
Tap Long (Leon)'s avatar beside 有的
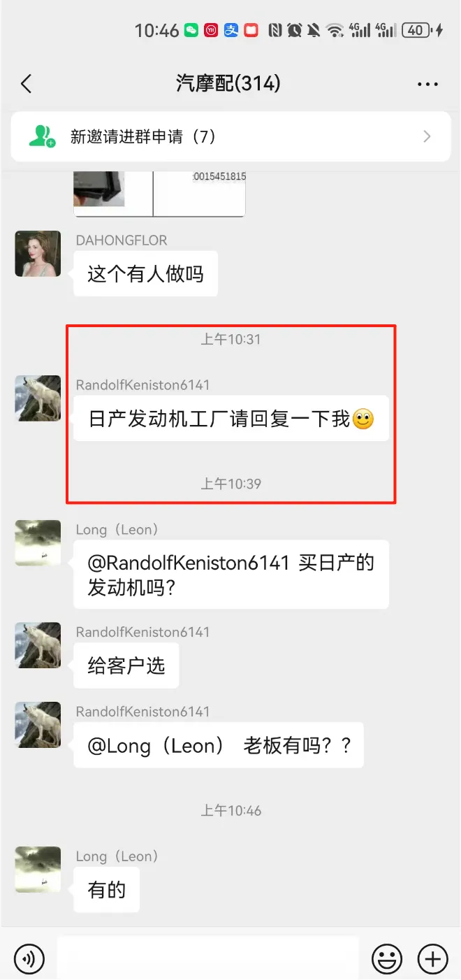[38, 870]
